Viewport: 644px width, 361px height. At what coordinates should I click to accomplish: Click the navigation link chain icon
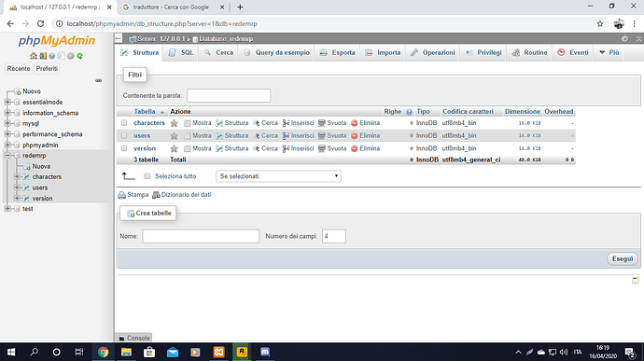99,80
